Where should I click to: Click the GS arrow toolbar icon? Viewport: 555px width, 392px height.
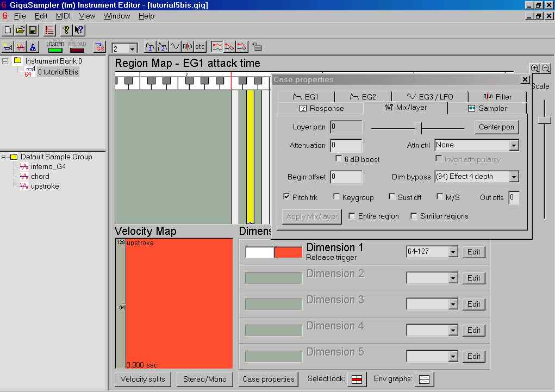click(99, 47)
